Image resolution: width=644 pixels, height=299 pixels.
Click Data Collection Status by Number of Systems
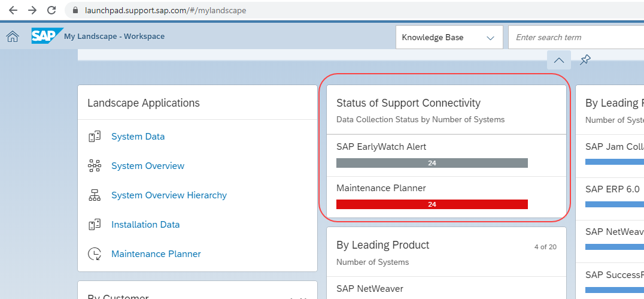pos(421,120)
